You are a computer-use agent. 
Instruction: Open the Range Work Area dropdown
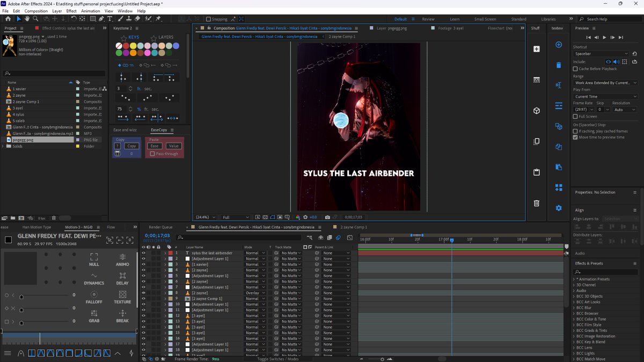tap(605, 83)
